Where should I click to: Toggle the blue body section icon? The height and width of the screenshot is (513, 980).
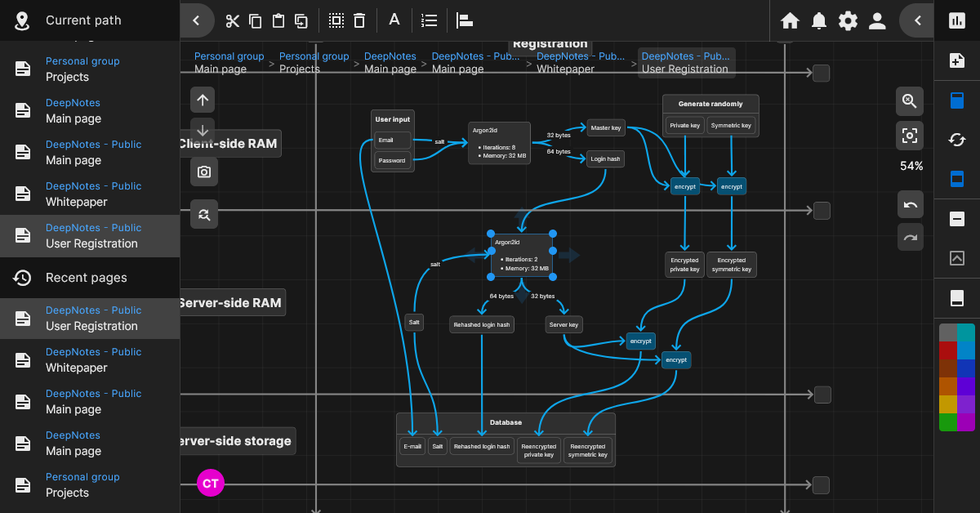point(957,179)
